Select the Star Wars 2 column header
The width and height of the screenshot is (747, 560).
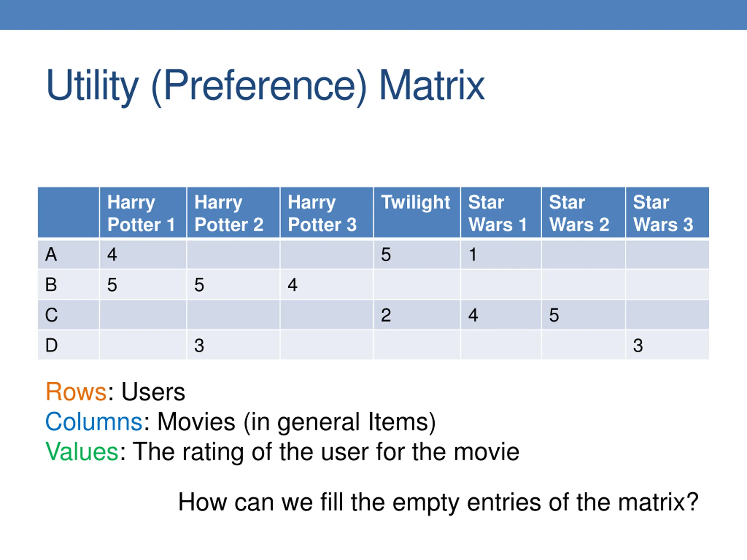pos(584,213)
